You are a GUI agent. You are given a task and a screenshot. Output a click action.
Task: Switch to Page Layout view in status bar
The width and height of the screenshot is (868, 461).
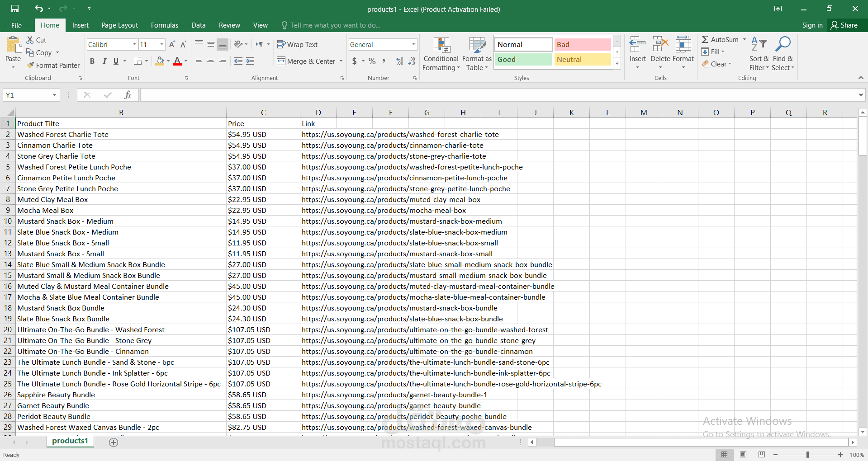pyautogui.click(x=743, y=455)
